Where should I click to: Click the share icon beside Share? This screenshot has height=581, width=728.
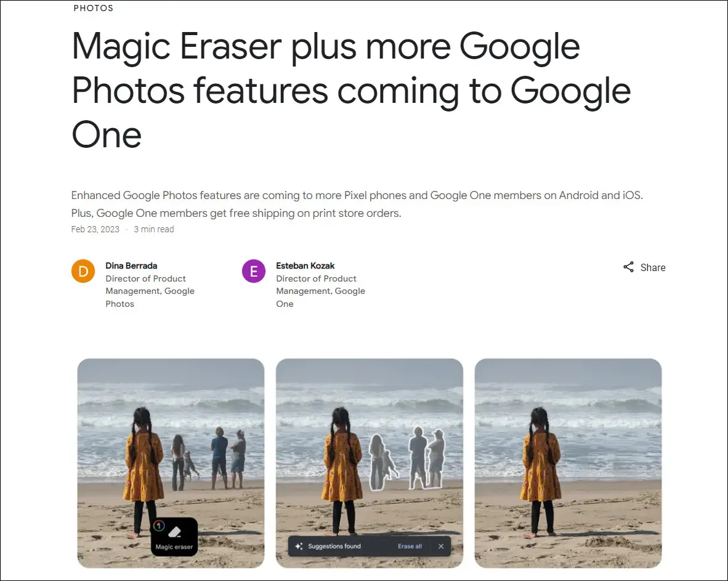[628, 267]
